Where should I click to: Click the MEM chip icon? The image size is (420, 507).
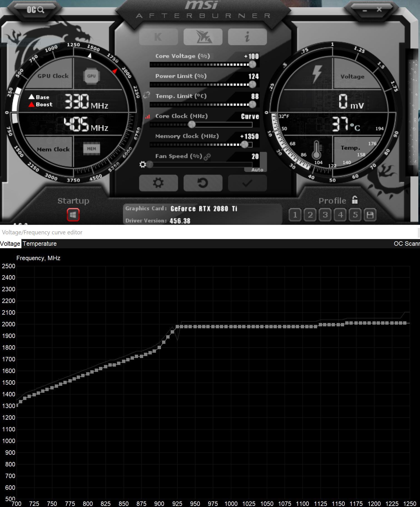(x=91, y=149)
